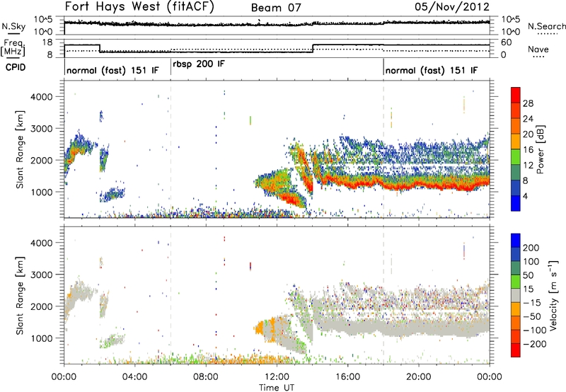Click the second 'normal (fast) 151 IF' label after 18:00
Screen dimensions: 566x392
point(432,70)
